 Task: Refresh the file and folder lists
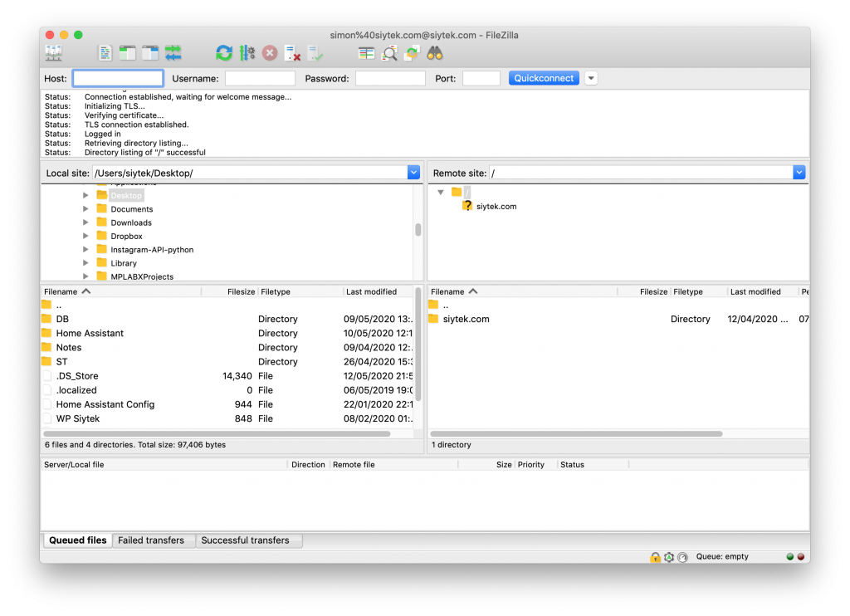pyautogui.click(x=224, y=53)
